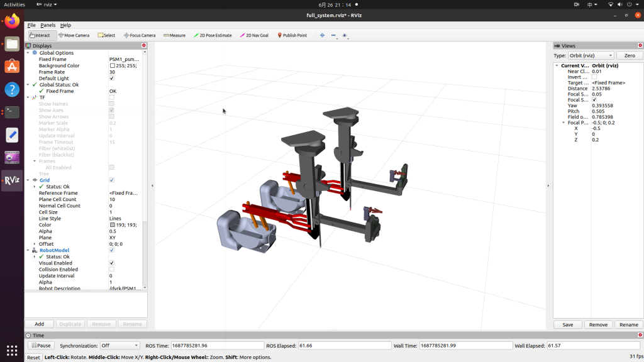Open the Help menu

click(x=65, y=25)
